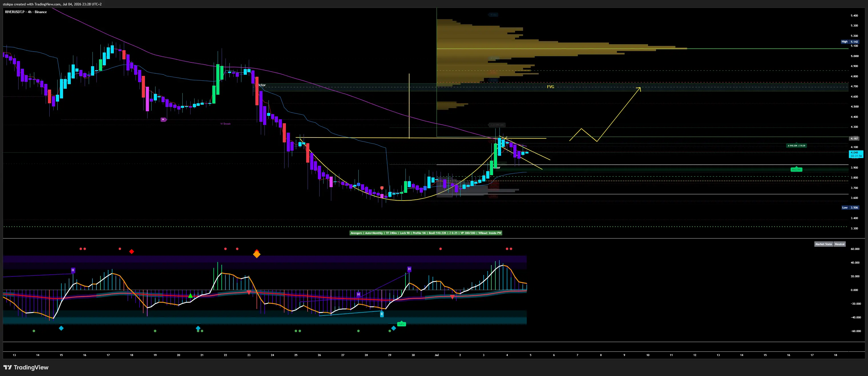Click the RIVERUSDT.P 4h Binance symbol title

[26, 12]
